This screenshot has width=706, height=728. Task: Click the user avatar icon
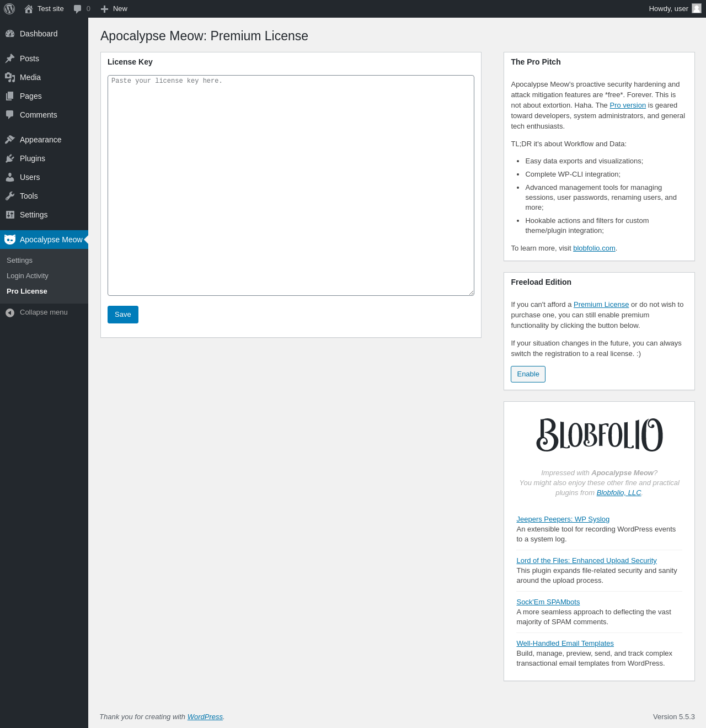point(697,8)
